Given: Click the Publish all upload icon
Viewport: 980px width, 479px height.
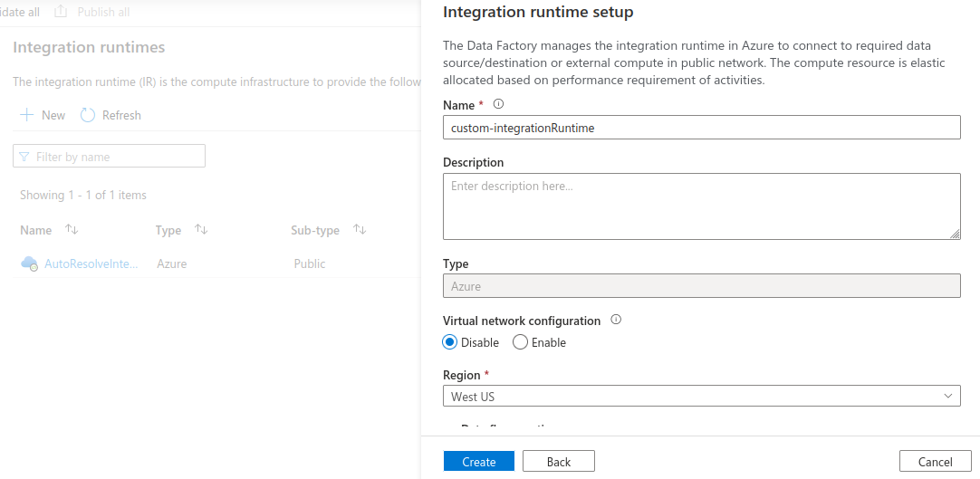Looking at the screenshot, I should coord(61,11).
